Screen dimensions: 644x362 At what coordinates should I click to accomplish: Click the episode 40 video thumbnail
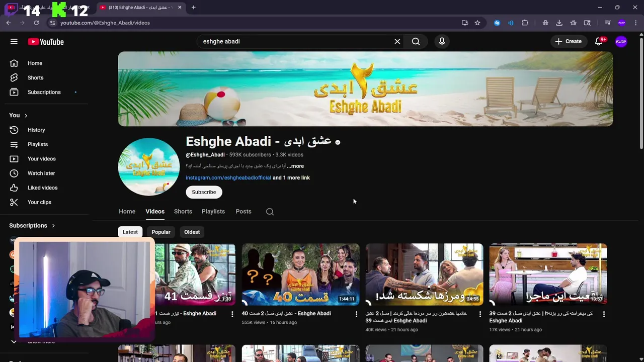[x=301, y=275]
